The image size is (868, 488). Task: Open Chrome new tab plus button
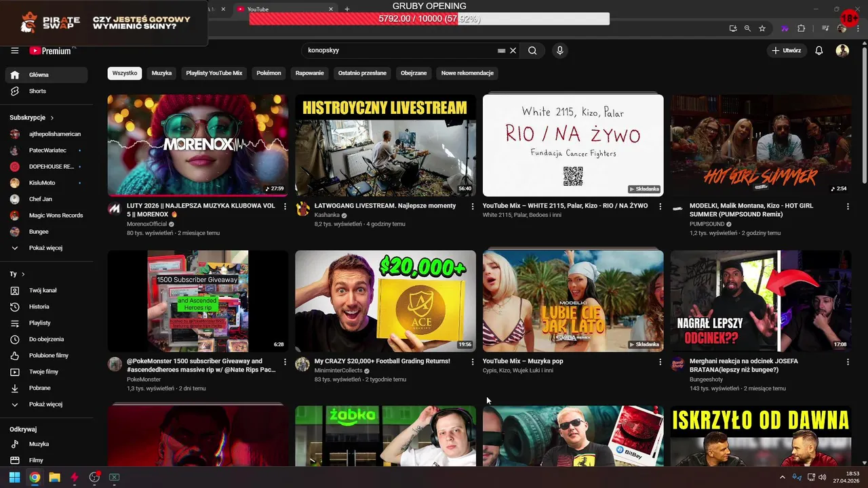coord(347,9)
